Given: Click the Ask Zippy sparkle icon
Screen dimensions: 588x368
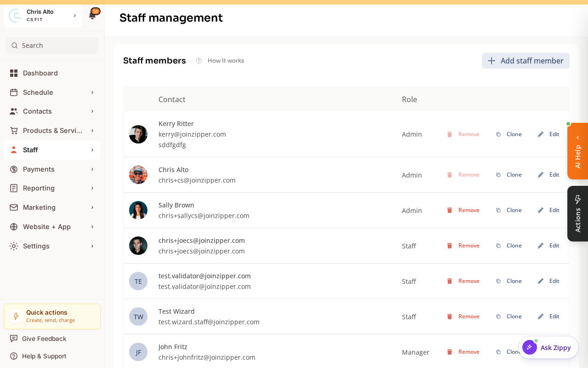Looking at the screenshot, I should (x=530, y=347).
